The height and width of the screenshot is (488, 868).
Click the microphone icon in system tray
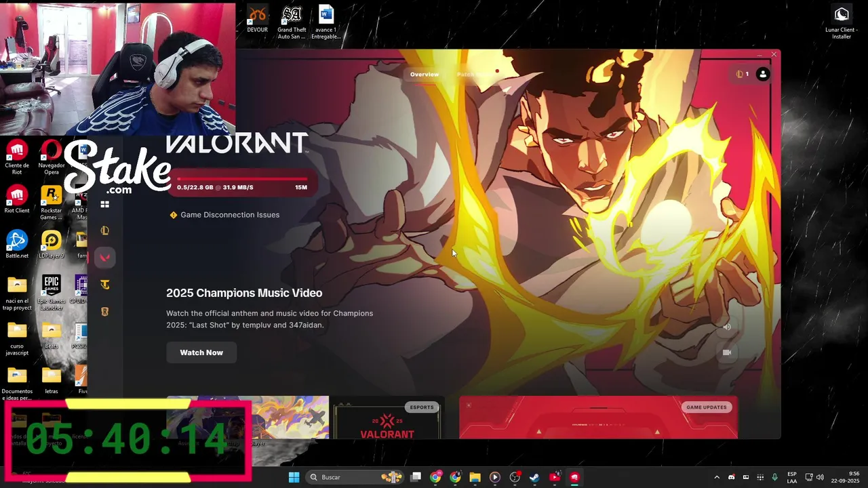[x=774, y=477]
